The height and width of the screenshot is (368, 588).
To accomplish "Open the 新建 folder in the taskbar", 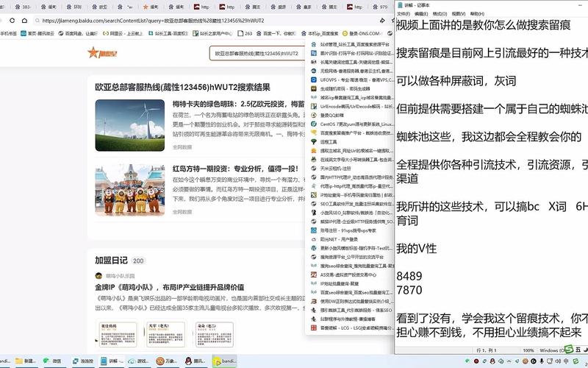I will coord(26,361).
